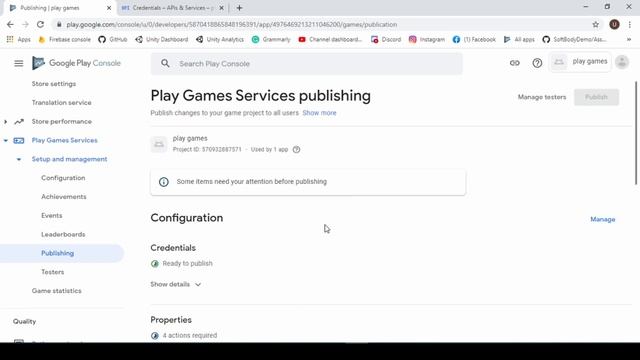Open Achievements in sidebar

click(x=64, y=197)
